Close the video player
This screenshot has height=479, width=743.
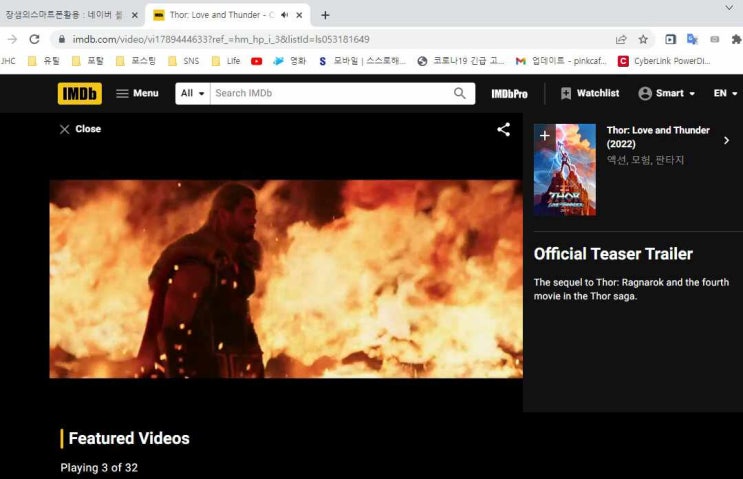80,129
